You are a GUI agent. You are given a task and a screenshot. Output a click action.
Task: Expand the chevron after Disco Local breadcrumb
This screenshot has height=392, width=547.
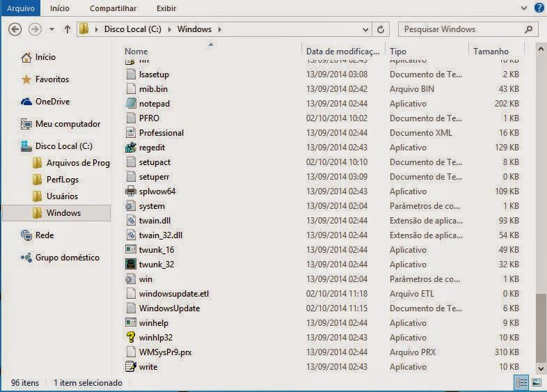[x=170, y=30]
